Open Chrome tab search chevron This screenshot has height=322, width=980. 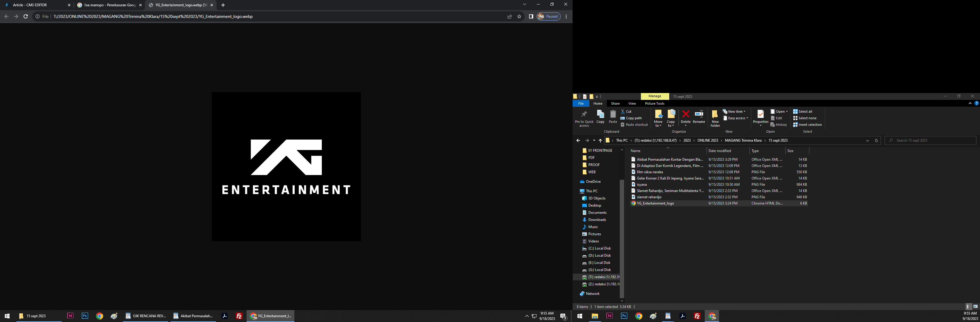524,4
